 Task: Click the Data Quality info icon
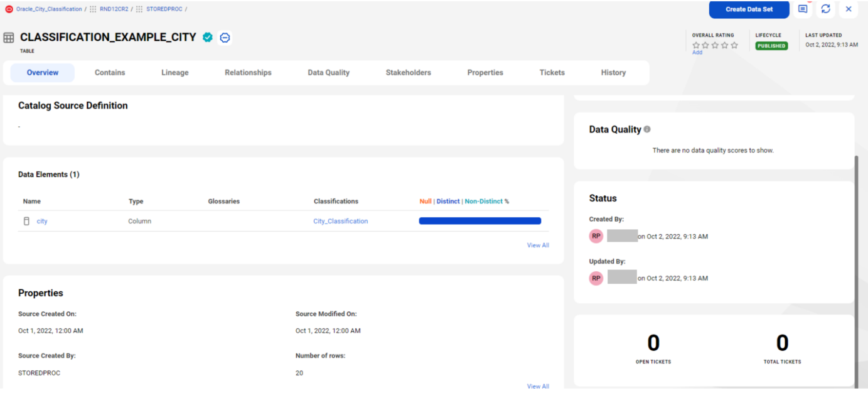pos(647,129)
